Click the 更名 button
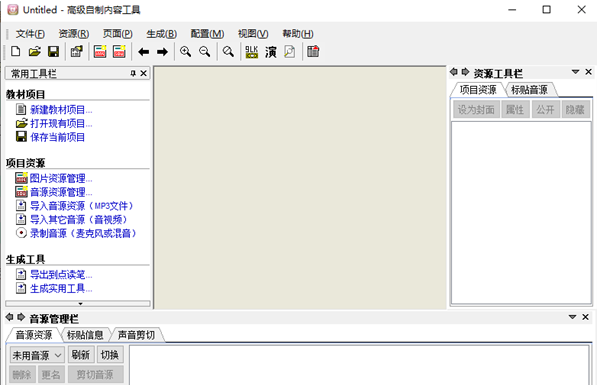 (51, 375)
